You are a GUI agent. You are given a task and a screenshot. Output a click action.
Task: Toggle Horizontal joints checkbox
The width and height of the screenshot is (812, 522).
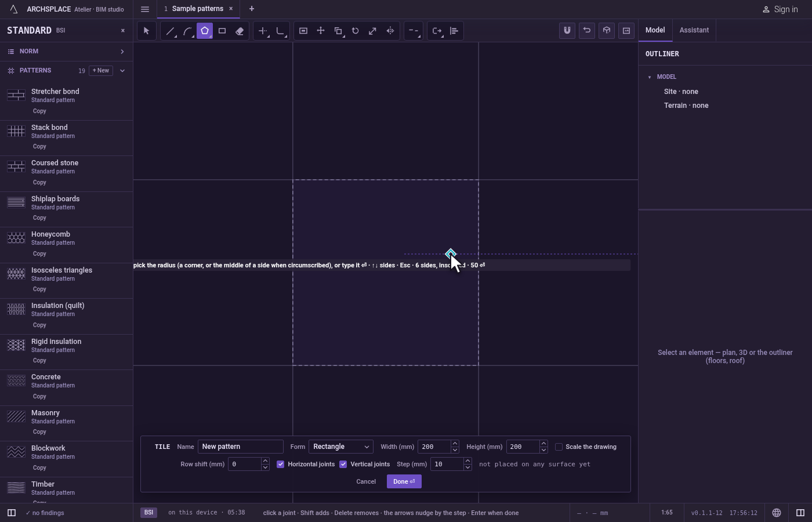[x=281, y=464]
